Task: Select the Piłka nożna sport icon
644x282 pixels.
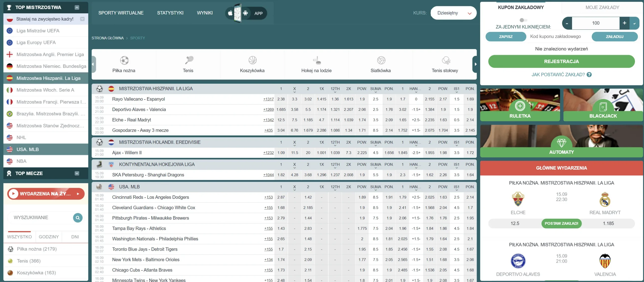Action: coord(124,60)
